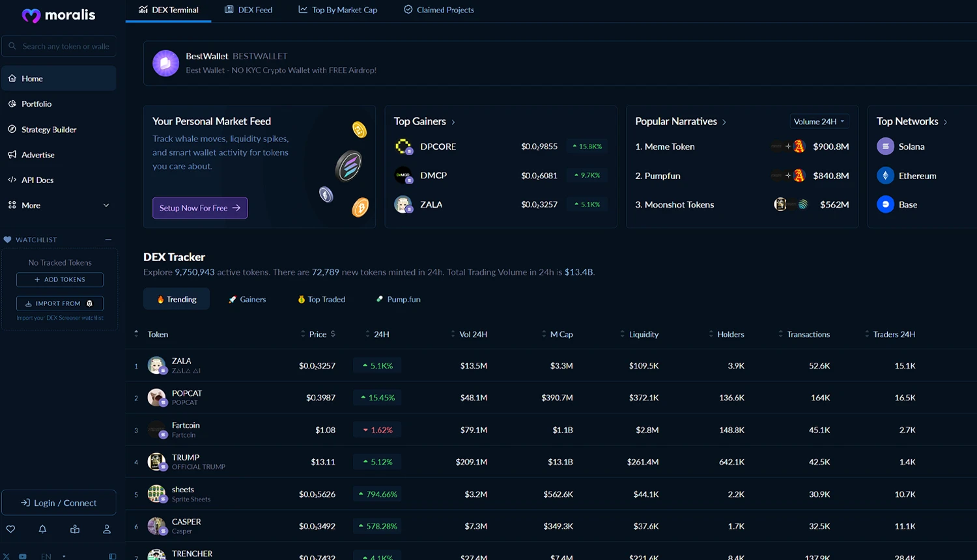
Task: Open the Volume 24H dropdown
Action: [x=819, y=122]
